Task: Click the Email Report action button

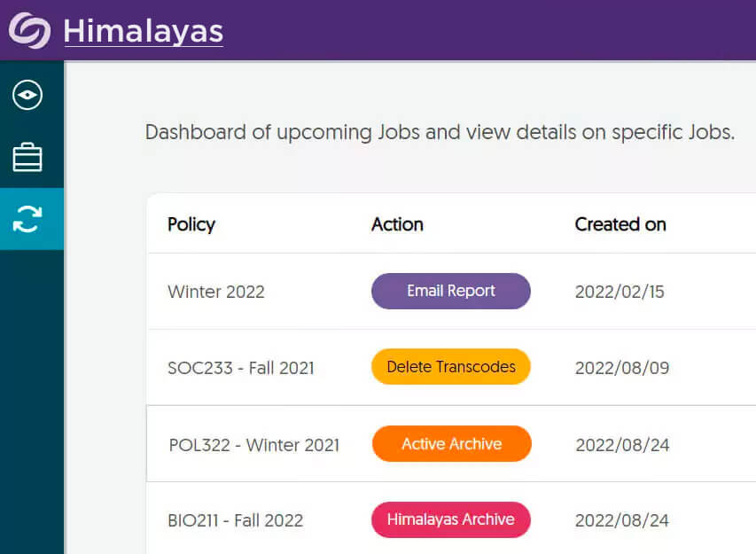Action: tap(451, 292)
